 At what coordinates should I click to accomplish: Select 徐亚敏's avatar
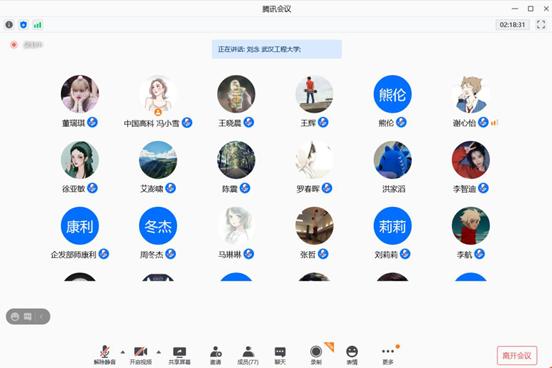coord(80,160)
